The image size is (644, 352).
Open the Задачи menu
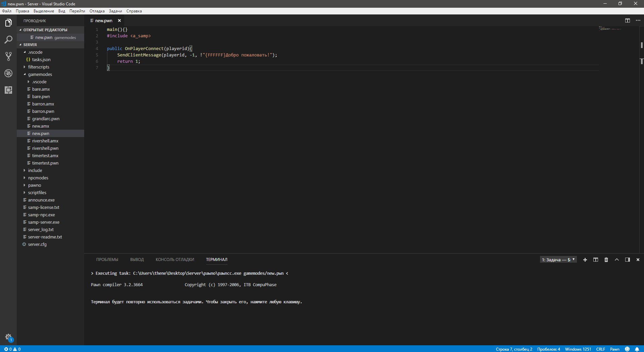115,11
